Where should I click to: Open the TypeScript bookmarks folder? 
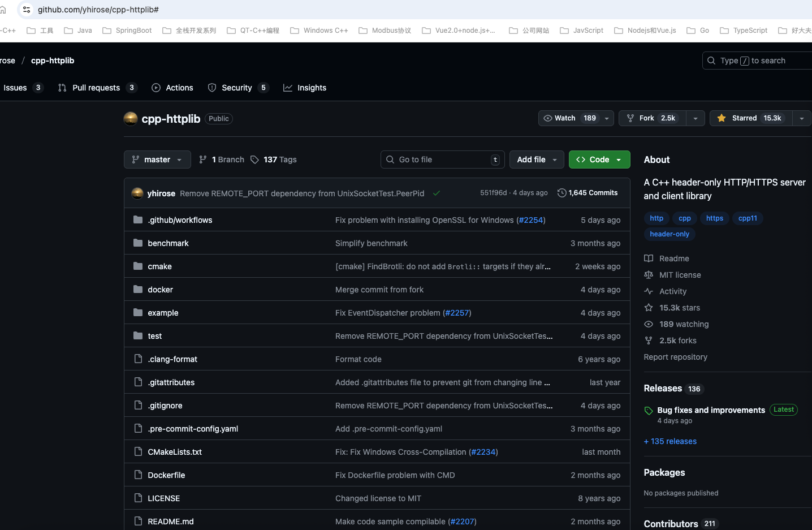pos(744,31)
